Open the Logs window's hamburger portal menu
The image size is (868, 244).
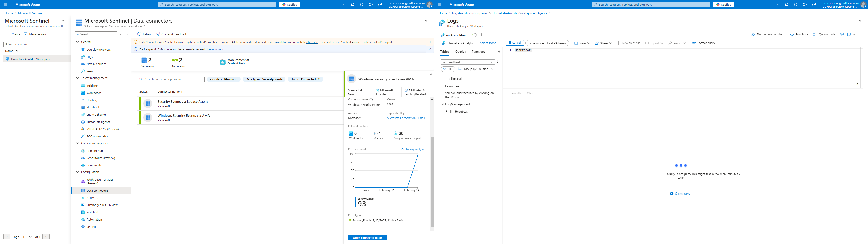(439, 5)
